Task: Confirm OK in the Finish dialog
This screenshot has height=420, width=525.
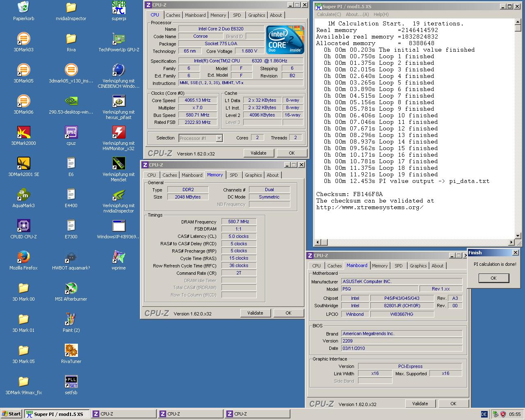Action: 493,278
